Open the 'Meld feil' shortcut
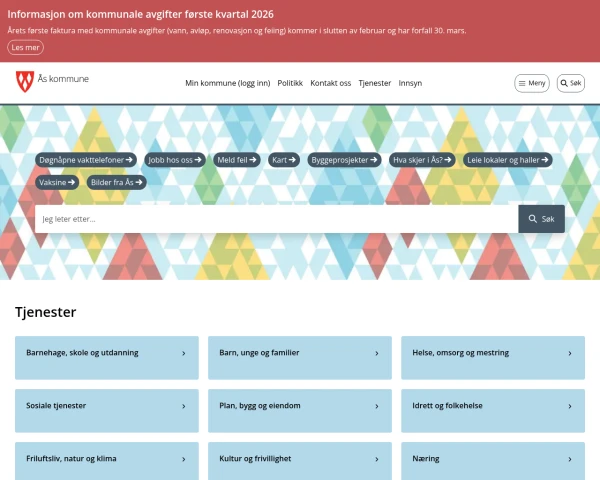The height and width of the screenshot is (480, 600). click(x=238, y=159)
